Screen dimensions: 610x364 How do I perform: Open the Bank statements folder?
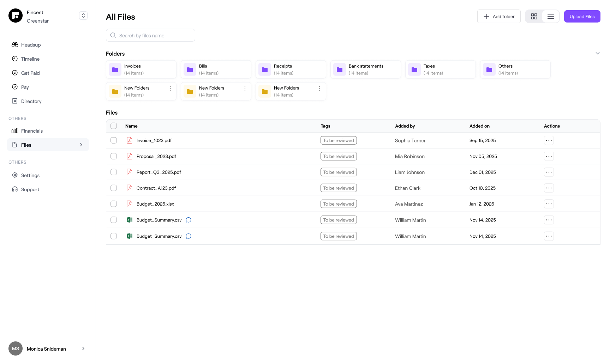[366, 69]
